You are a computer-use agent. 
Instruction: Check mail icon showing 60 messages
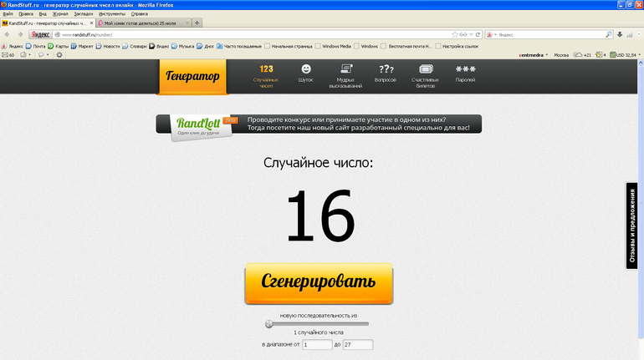[x=8, y=55]
